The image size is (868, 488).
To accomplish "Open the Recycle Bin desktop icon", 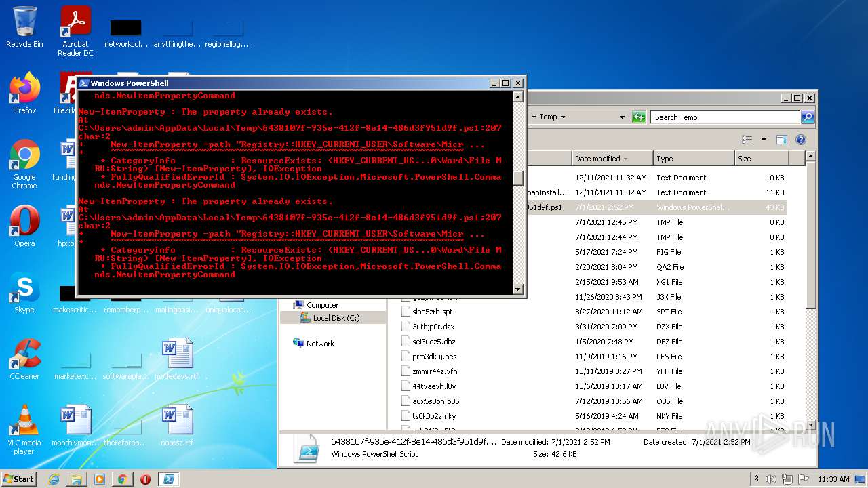I will [24, 27].
